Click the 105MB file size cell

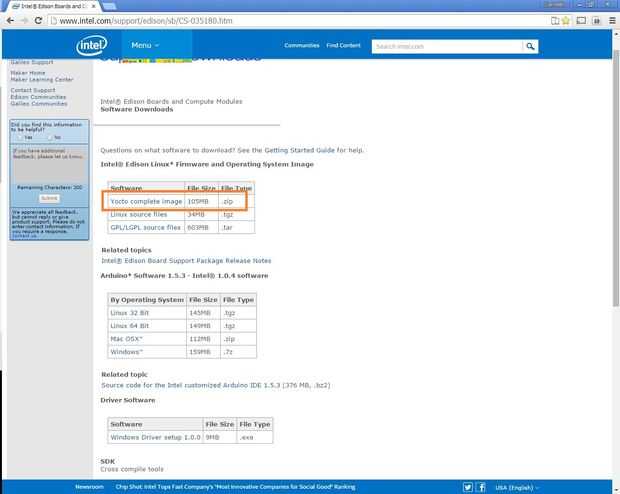pos(202,201)
